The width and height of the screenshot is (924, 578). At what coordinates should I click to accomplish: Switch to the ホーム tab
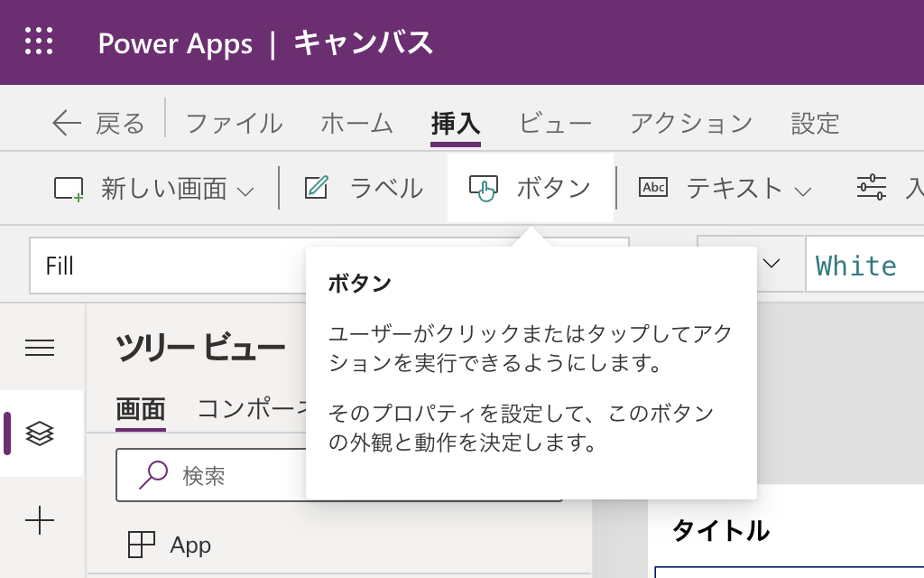pyautogui.click(x=356, y=123)
